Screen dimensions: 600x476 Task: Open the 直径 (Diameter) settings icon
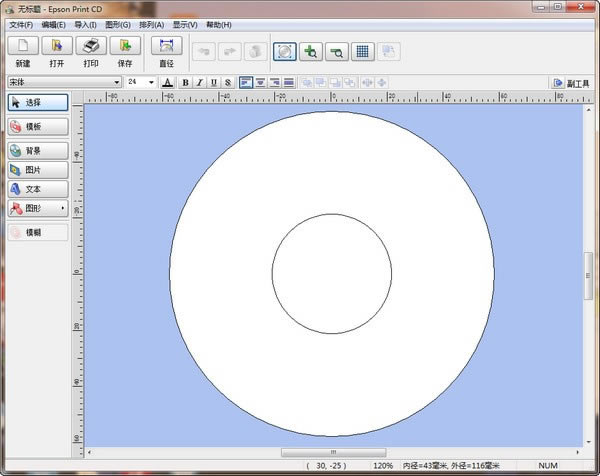pos(166,47)
